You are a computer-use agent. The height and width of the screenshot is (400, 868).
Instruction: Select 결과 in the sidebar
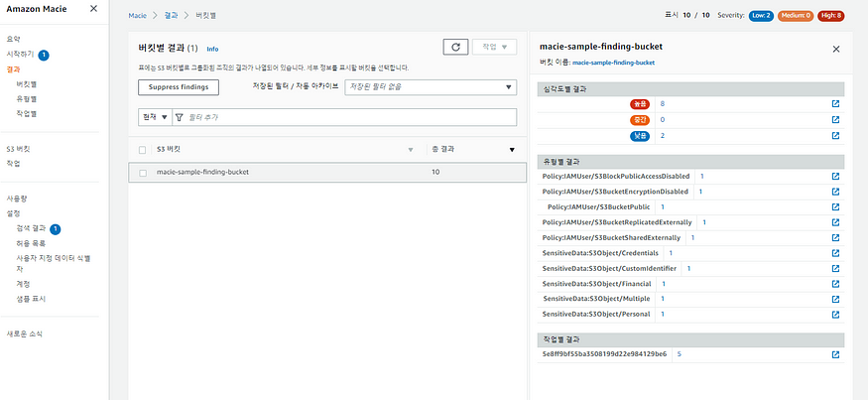[x=13, y=69]
